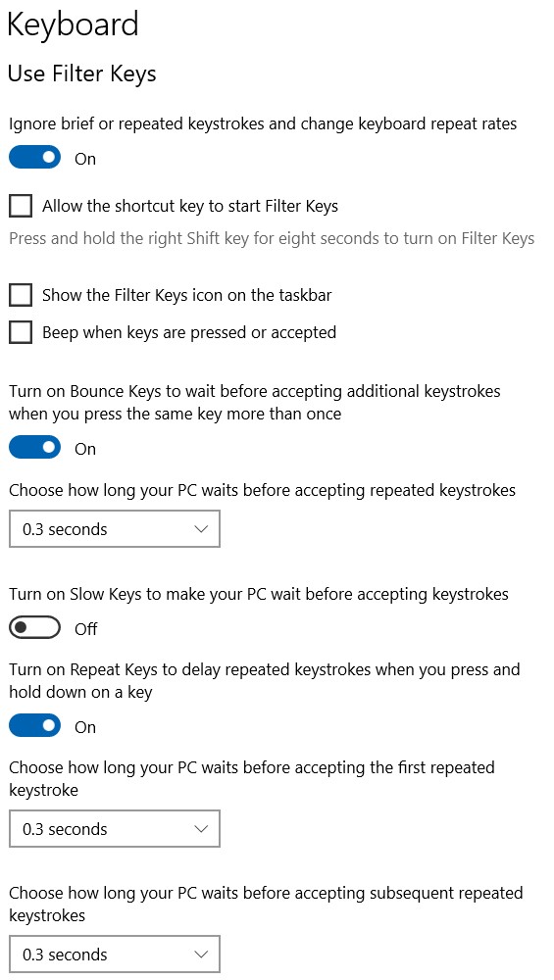Enable Show the Filter Keys icon checkbox
This screenshot has width=554, height=980.
click(x=21, y=295)
